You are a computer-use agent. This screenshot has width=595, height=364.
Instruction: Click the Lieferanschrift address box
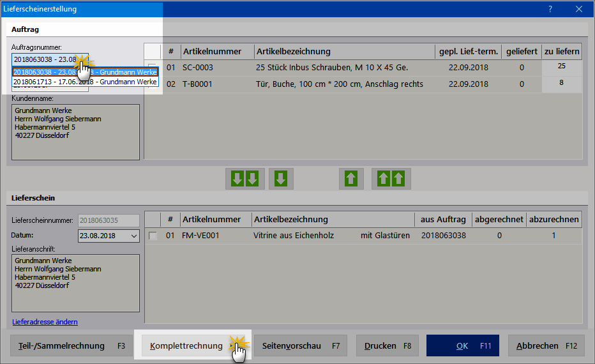click(x=75, y=283)
